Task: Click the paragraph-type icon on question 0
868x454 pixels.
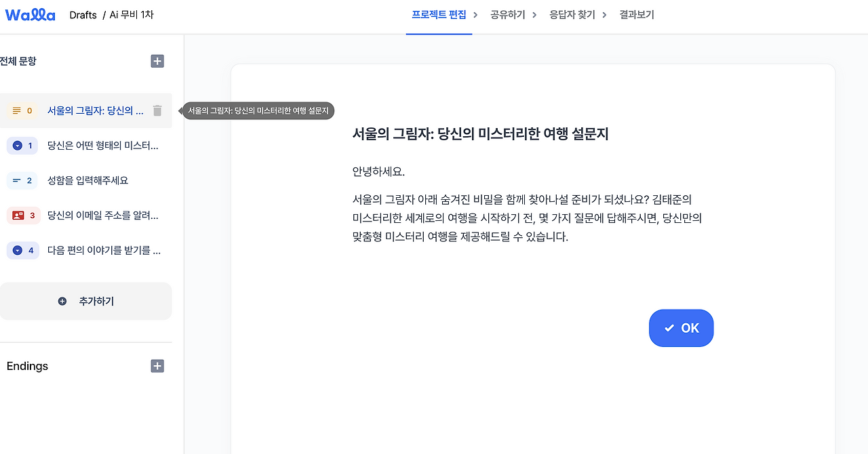Action: (x=16, y=110)
